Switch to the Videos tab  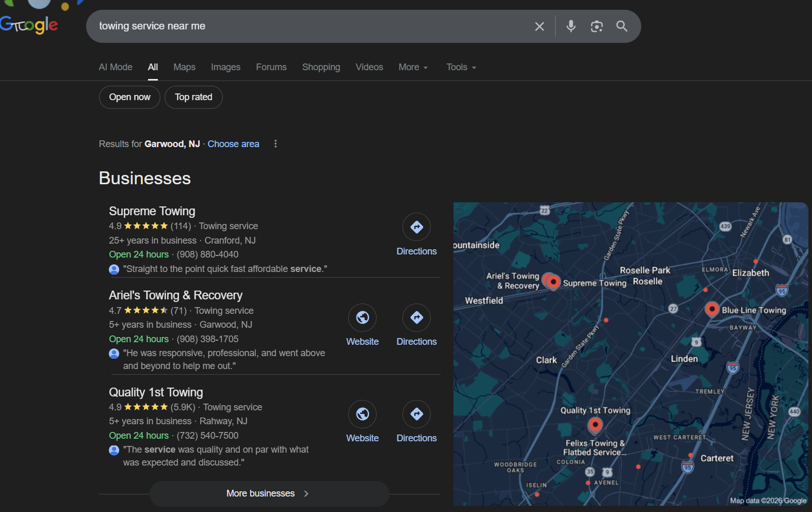[369, 68]
